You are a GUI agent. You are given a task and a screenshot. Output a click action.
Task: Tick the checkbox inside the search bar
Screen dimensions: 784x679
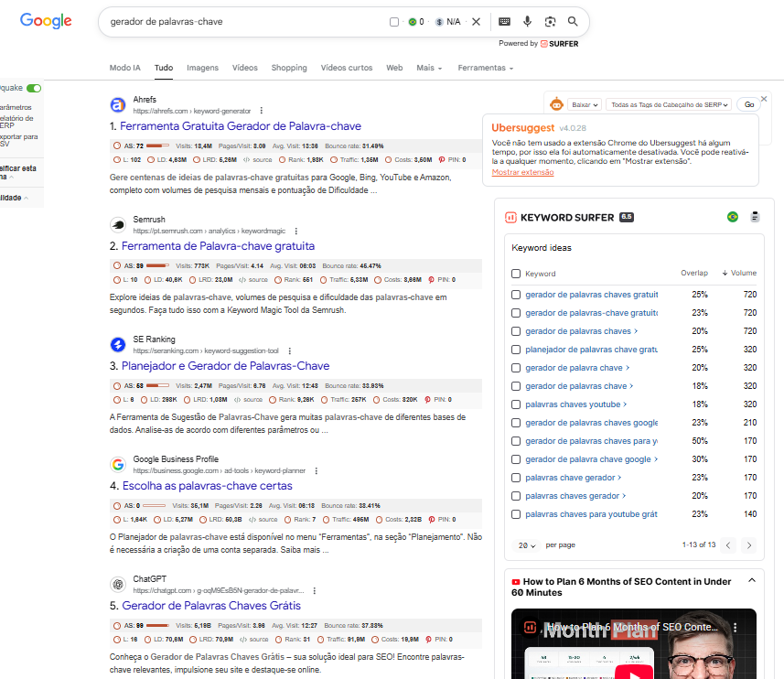coord(394,22)
